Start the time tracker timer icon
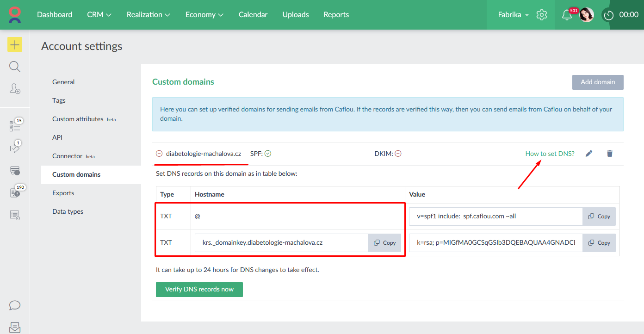Screen dimensions: 644x334 pos(609,15)
